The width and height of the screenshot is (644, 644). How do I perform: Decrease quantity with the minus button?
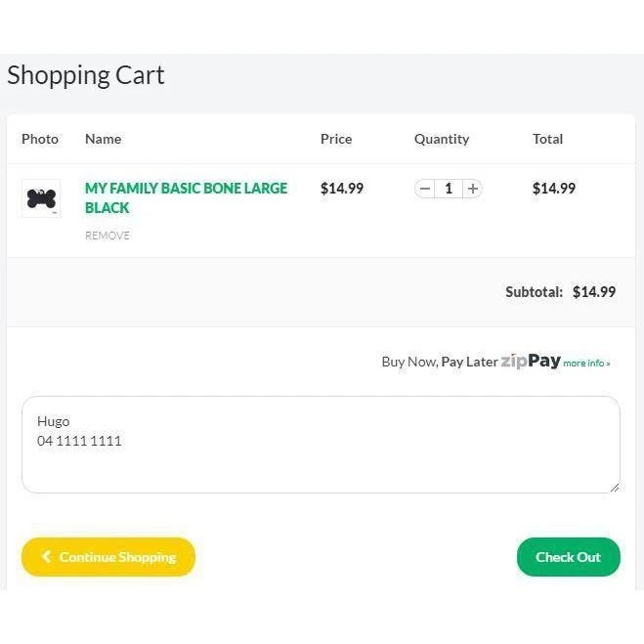pos(425,189)
